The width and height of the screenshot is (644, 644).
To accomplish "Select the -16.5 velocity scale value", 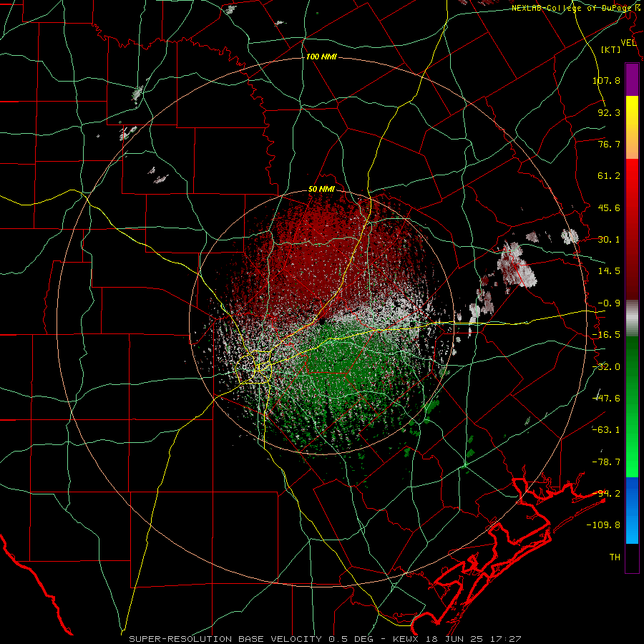I will point(606,335).
